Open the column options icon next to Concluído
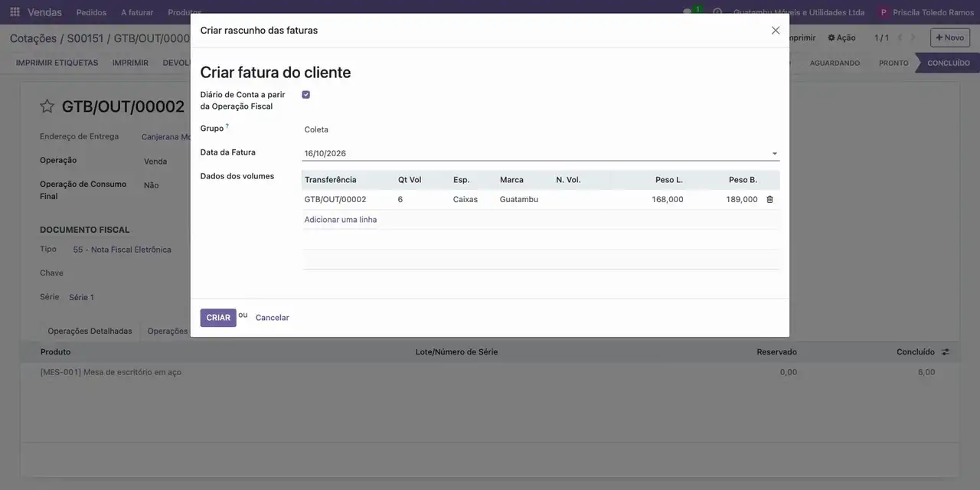The width and height of the screenshot is (980, 490). (946, 352)
